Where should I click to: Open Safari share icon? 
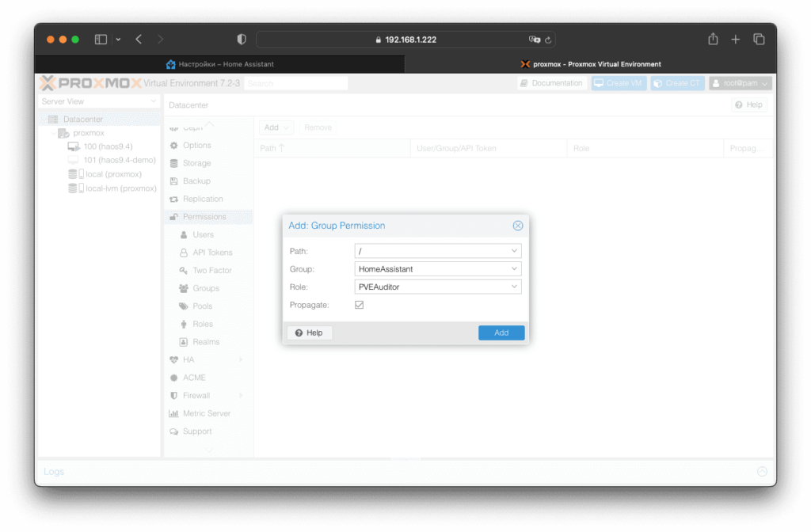[713, 39]
